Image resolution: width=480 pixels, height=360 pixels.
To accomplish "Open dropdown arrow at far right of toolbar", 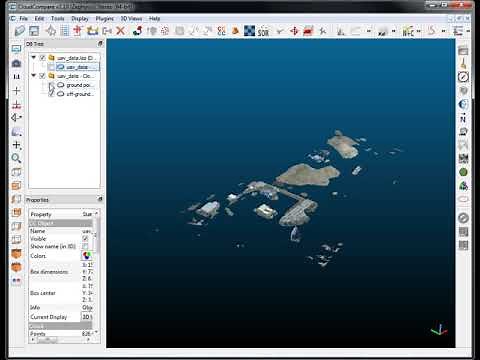I will (x=468, y=31).
